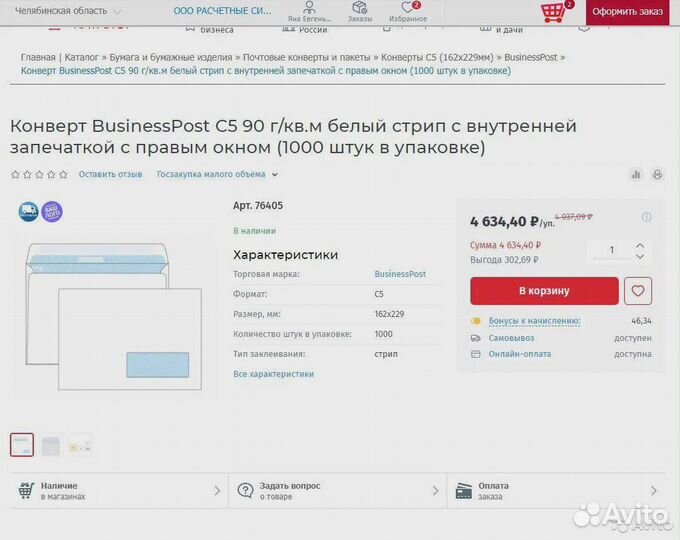Open BusinessPost breadcrumb link

click(x=530, y=57)
